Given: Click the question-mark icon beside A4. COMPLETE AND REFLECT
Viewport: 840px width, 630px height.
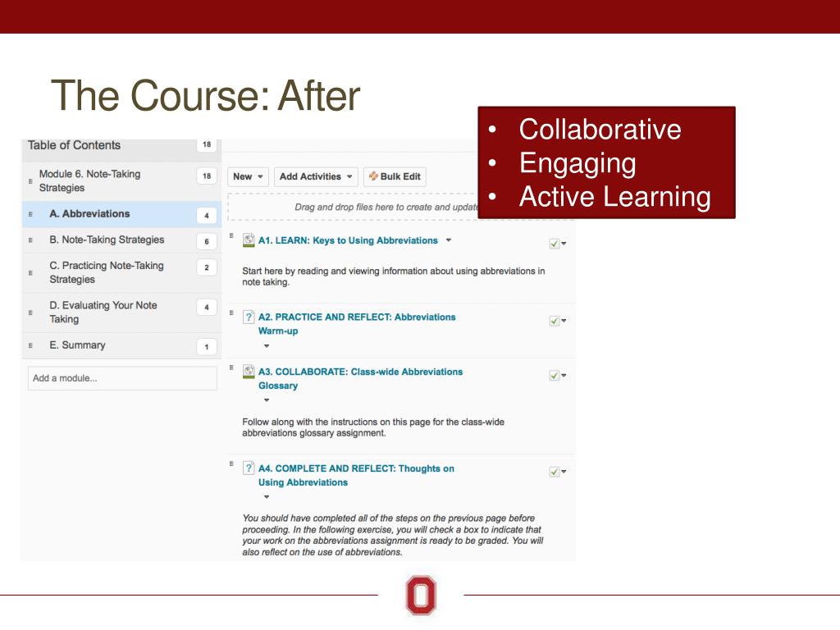Looking at the screenshot, I should (x=249, y=468).
